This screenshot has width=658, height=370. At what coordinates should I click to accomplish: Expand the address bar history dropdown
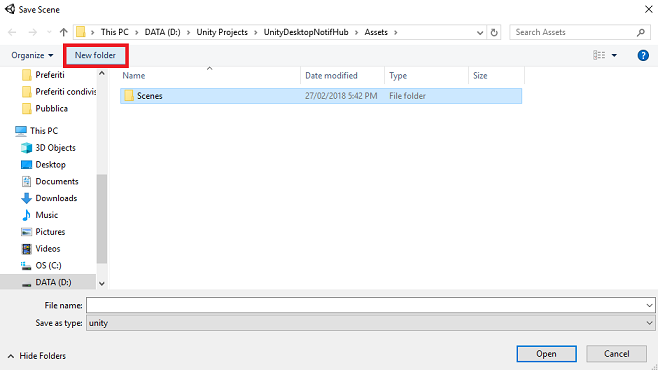click(x=480, y=32)
